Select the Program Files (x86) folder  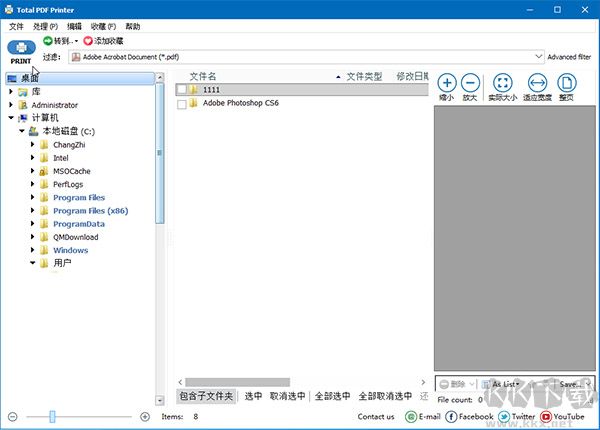[x=90, y=211]
